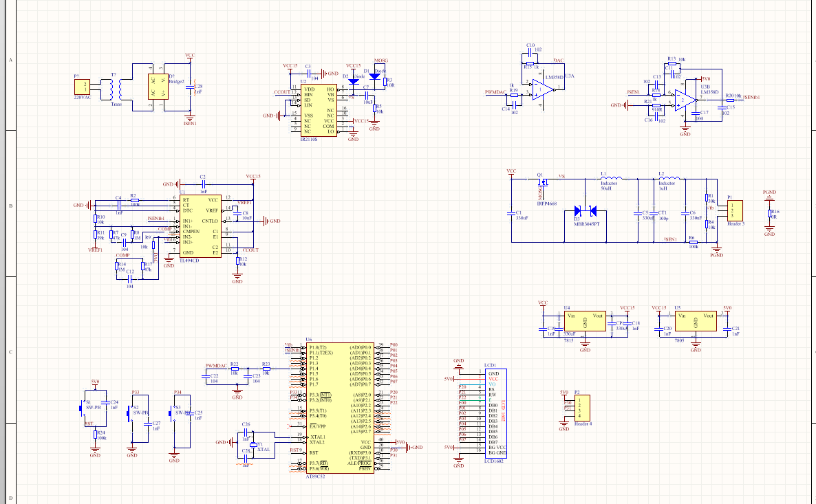Screen dimensions: 816x504
Task: Click the TL494CD part name text
Action: 189,261
